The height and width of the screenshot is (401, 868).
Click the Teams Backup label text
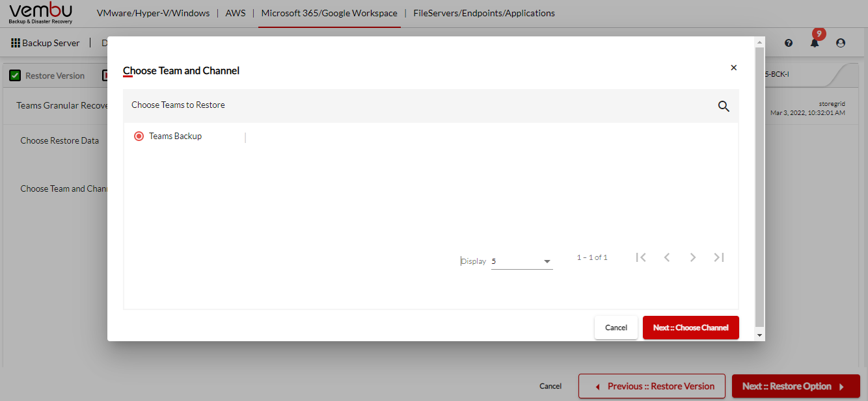pos(176,136)
